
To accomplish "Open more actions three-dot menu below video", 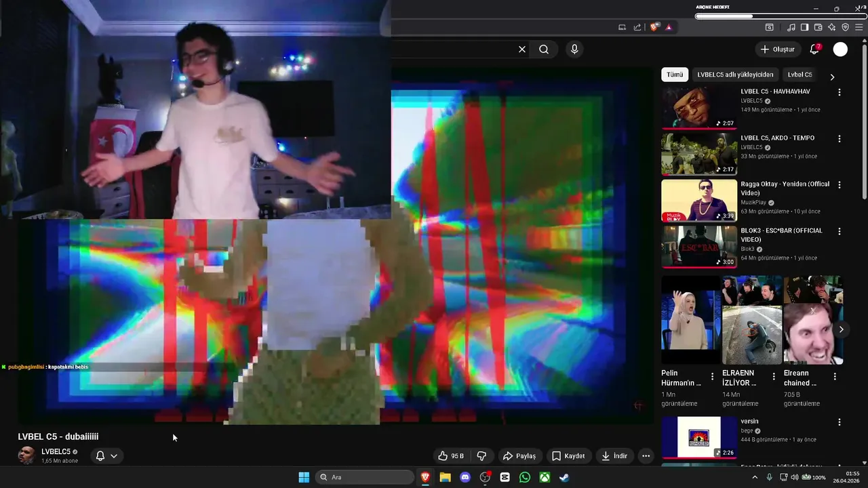I will 646,456.
